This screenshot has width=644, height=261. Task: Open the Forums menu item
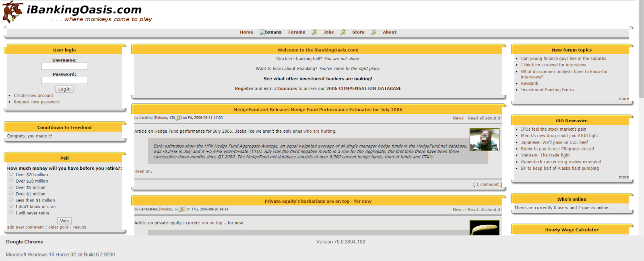pos(297,32)
